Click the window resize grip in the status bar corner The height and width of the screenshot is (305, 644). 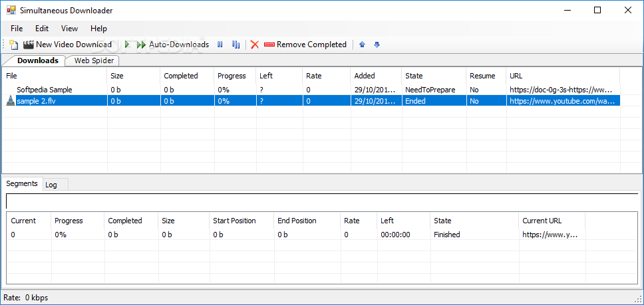point(638,299)
